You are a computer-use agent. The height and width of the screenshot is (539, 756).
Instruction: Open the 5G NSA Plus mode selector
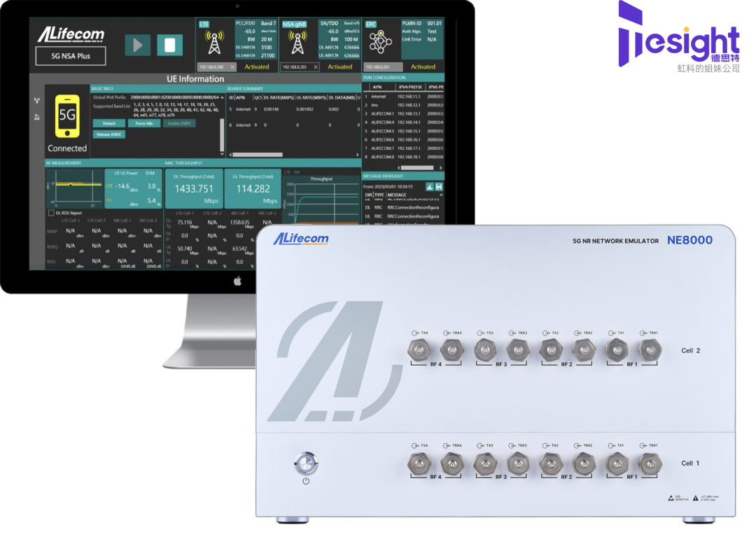71,56
